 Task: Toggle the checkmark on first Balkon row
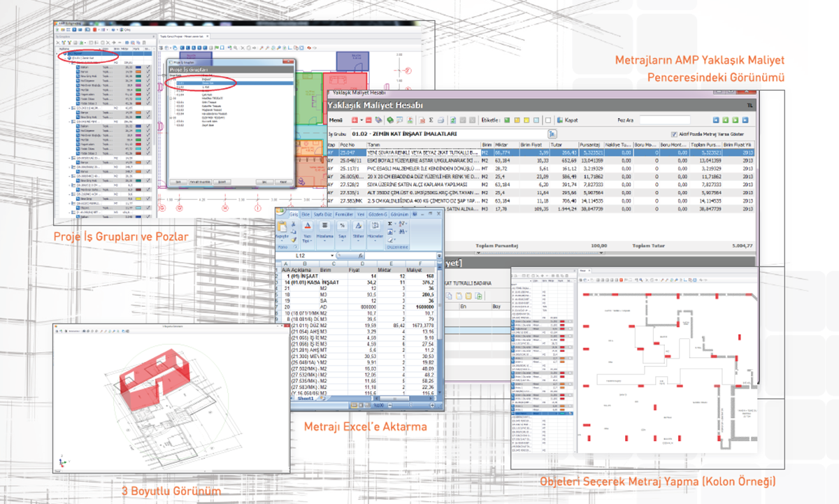pyautogui.click(x=148, y=67)
